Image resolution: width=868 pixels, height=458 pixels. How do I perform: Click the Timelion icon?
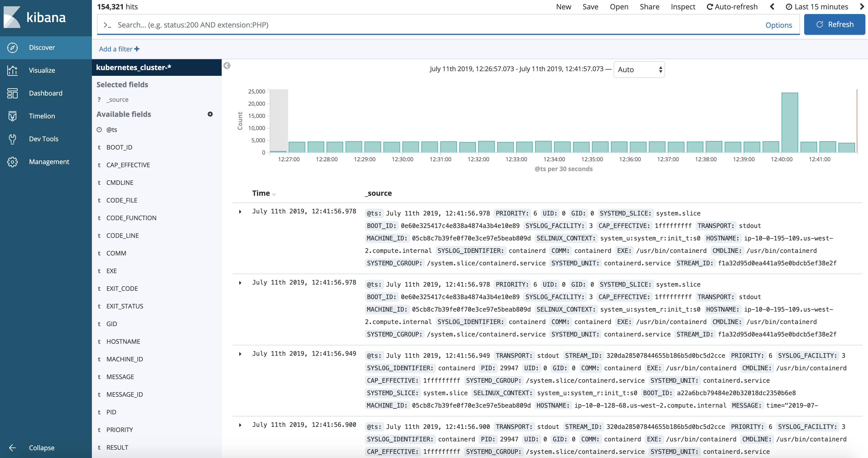12,116
